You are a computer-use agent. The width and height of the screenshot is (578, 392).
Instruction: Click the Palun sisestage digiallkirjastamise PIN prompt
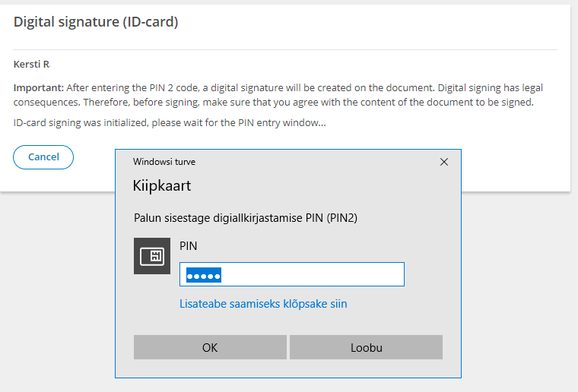pos(245,218)
